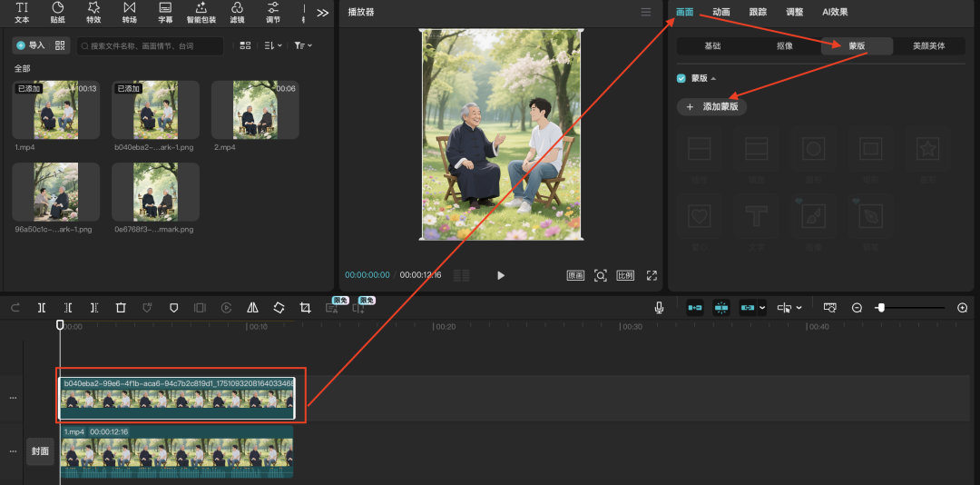Image resolution: width=980 pixels, height=485 pixels.
Task: Open the 转场 (Transitions) panel
Action: pos(129,12)
